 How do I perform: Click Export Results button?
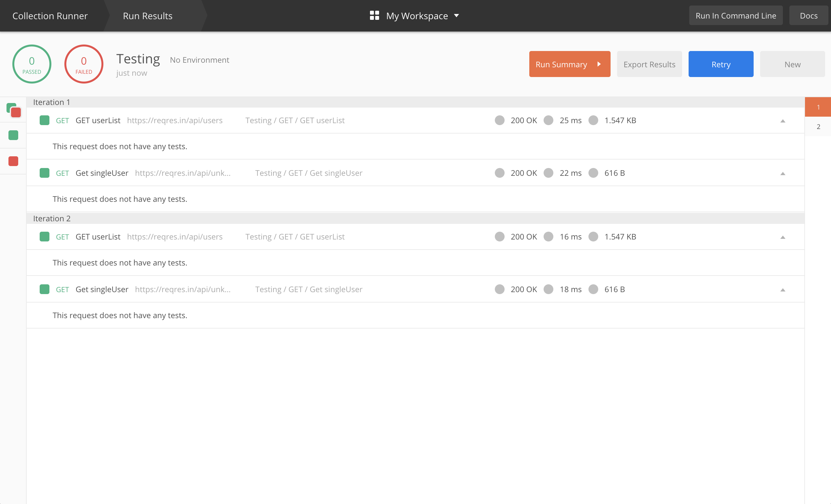coord(649,64)
